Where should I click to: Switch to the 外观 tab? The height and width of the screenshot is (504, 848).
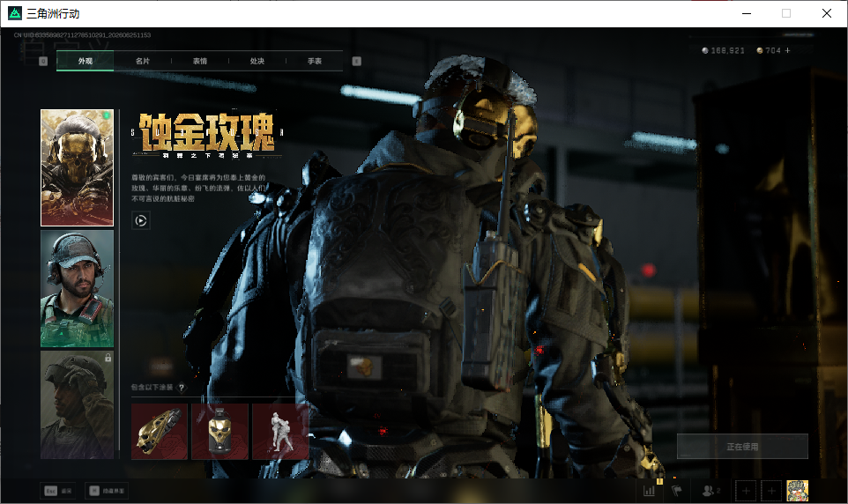tap(85, 61)
